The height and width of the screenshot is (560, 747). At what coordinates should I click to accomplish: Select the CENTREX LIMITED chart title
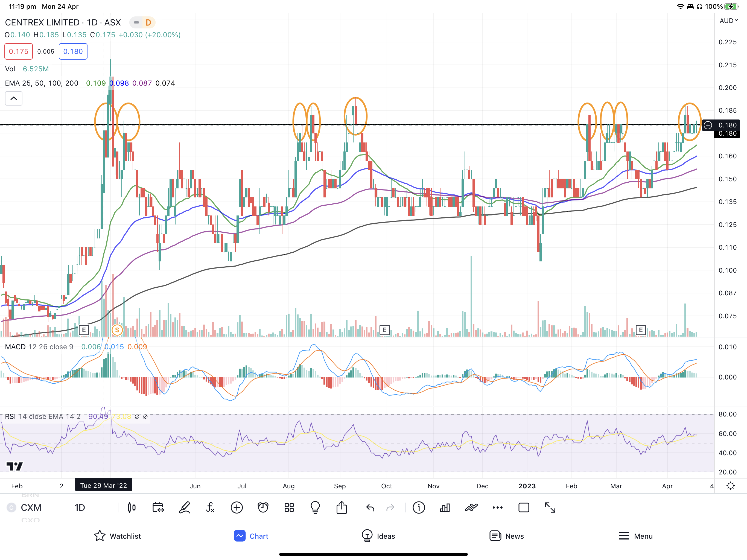coord(63,23)
